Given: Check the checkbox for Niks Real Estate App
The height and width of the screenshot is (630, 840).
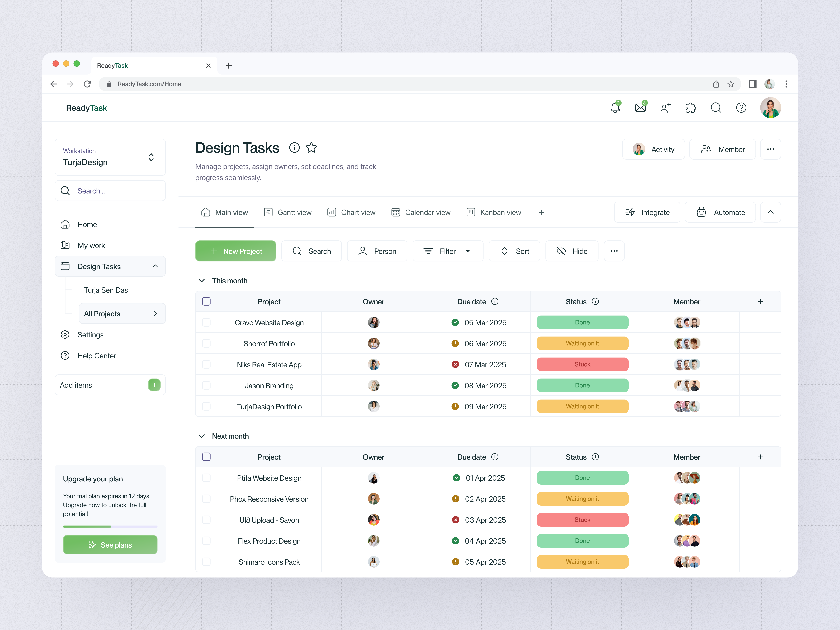Looking at the screenshot, I should click(206, 364).
